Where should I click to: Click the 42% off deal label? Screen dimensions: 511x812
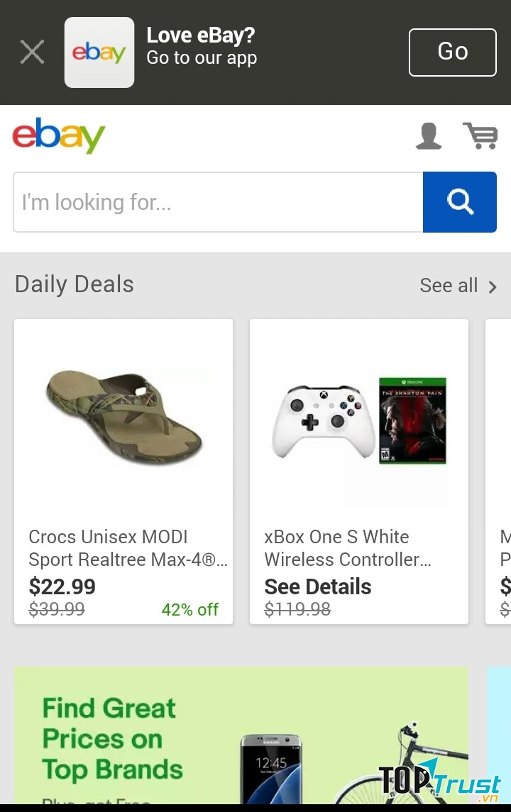[x=190, y=609]
